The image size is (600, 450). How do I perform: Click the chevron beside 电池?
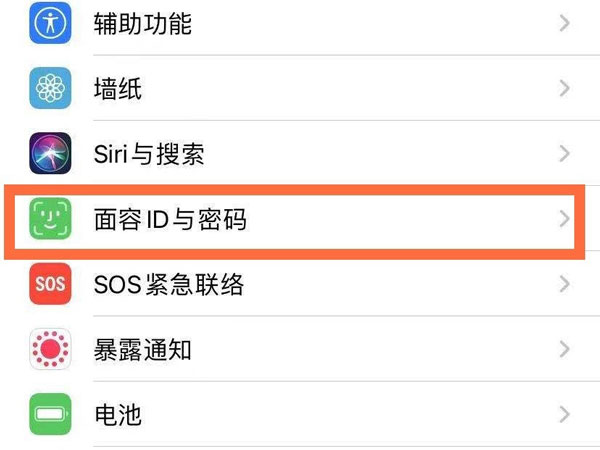565,414
